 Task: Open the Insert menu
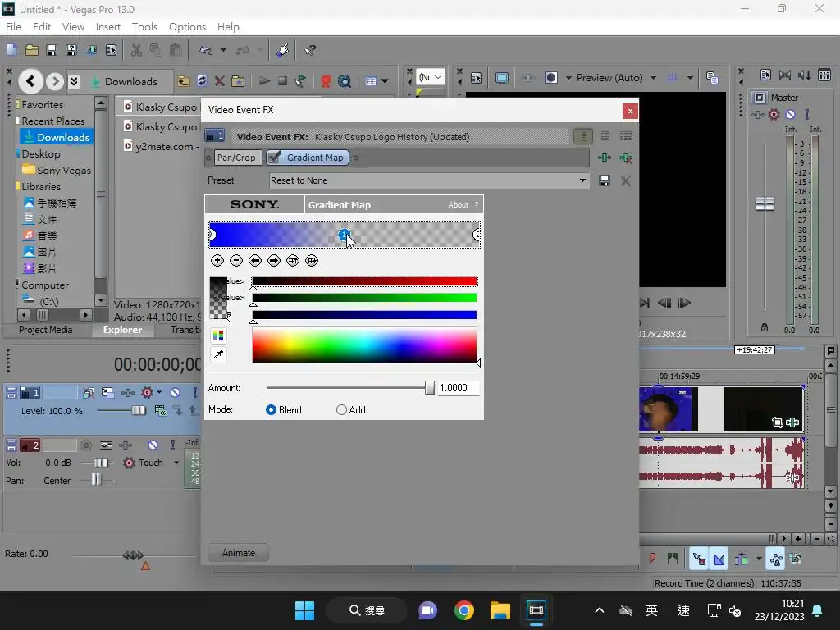[108, 27]
